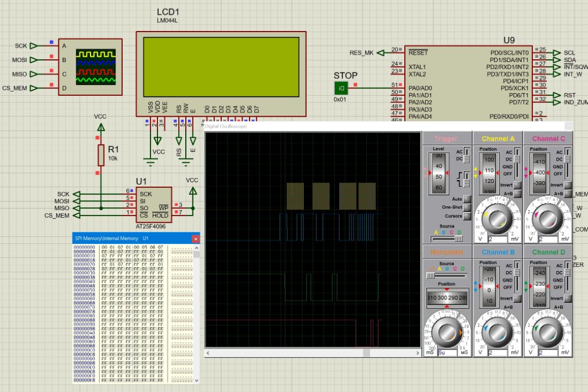Click the Channel C volts-per-division knob
The width and height of the screenshot is (588, 392).
(x=548, y=219)
